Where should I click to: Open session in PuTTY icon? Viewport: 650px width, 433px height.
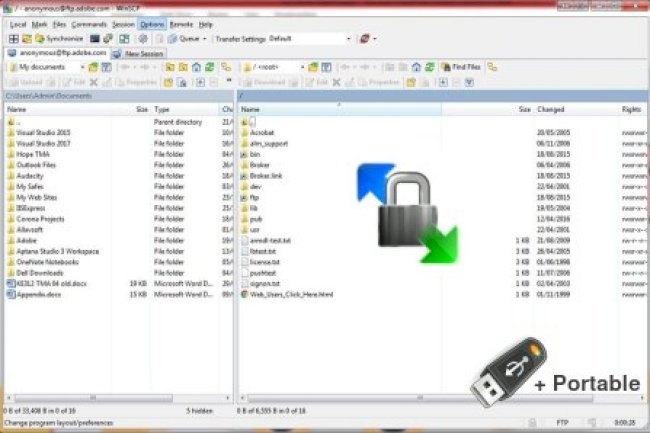pyautogui.click(x=108, y=39)
